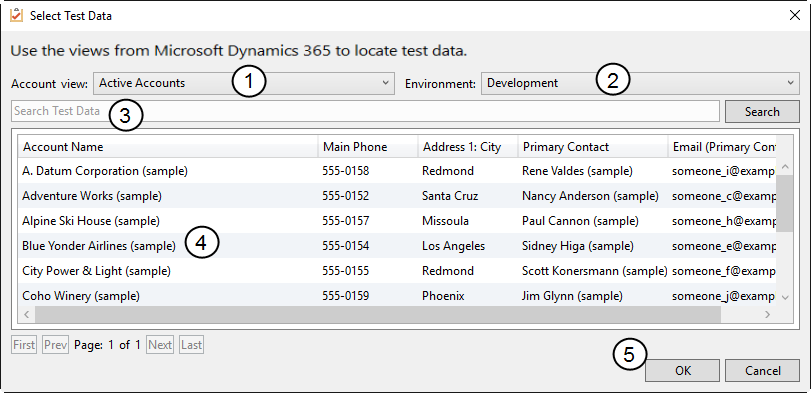Click Scott Konersmann (sample) contact
Image resolution: width=811 pixels, height=393 pixels.
pyautogui.click(x=595, y=271)
